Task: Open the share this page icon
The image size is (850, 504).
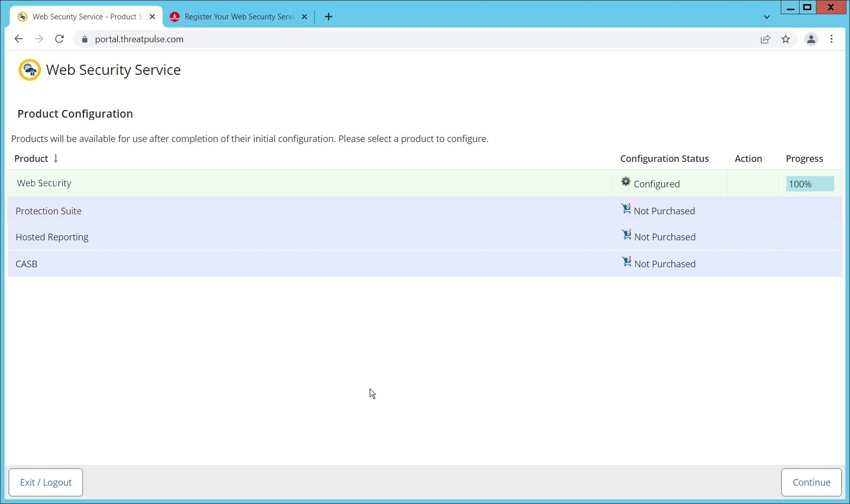Action: pyautogui.click(x=765, y=39)
